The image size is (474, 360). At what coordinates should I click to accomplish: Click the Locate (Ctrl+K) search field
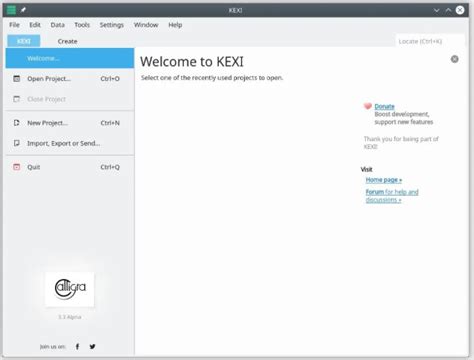click(430, 41)
